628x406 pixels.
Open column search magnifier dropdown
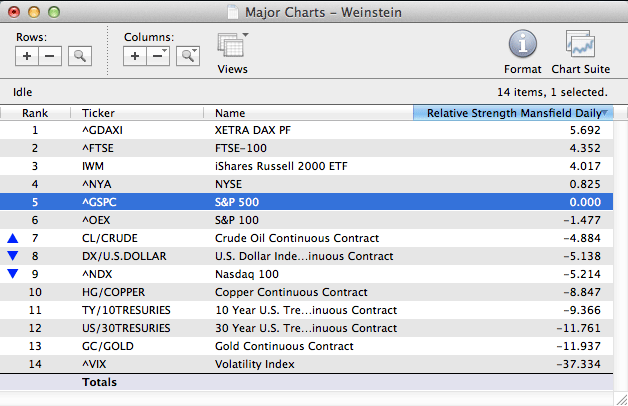188,56
